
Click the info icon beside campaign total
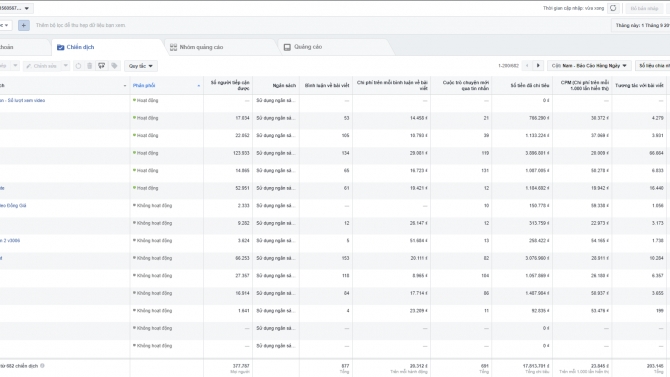click(x=42, y=366)
